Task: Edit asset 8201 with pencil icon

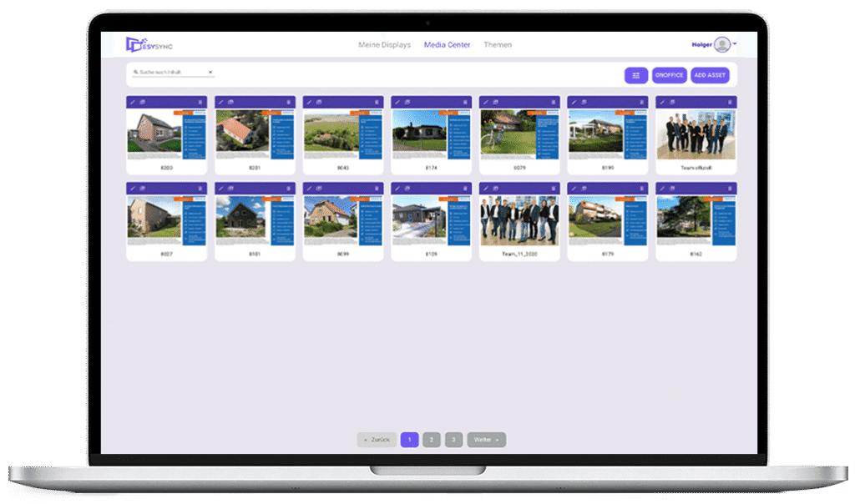Action: pyautogui.click(x=220, y=102)
